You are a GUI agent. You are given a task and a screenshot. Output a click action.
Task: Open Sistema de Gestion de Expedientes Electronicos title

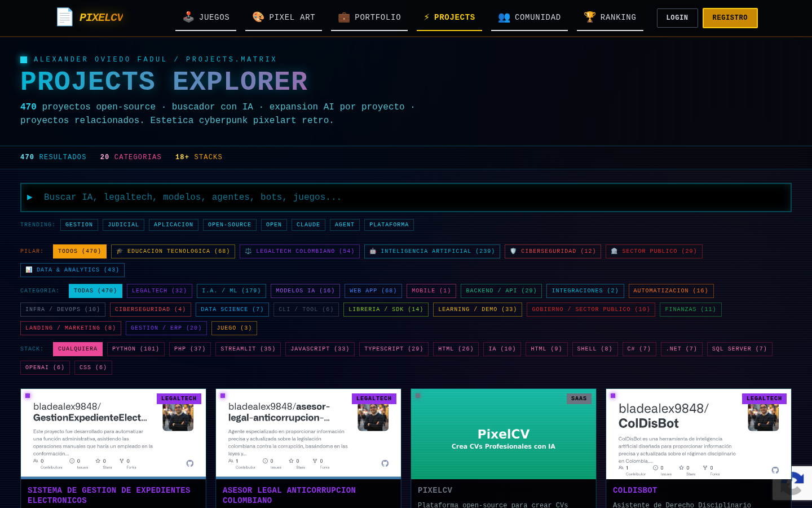tap(109, 495)
